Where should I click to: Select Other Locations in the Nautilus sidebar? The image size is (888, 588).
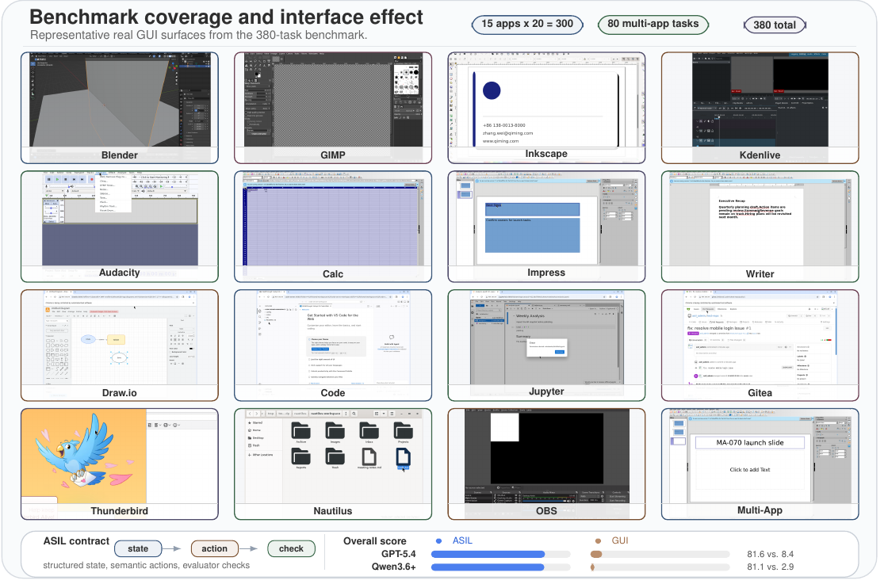(x=261, y=454)
